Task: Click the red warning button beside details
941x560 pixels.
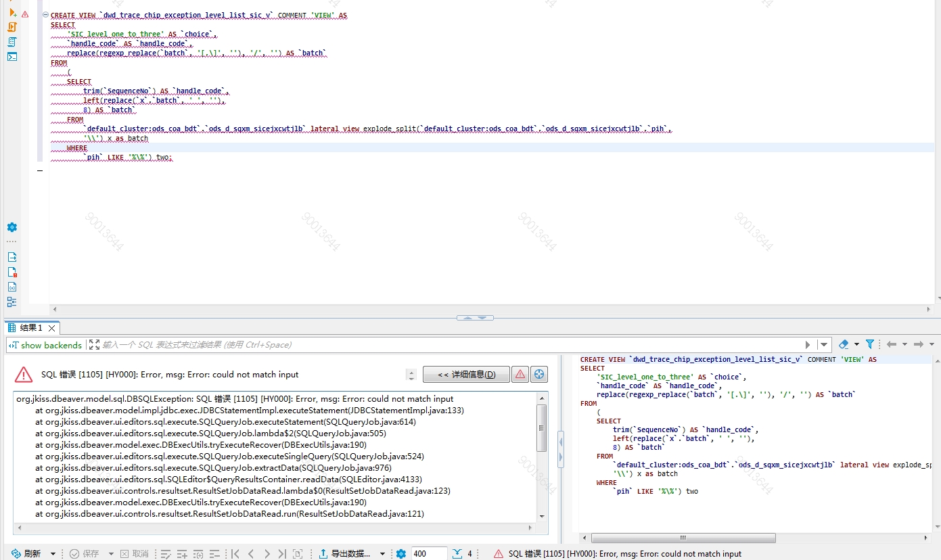Action: pos(520,374)
